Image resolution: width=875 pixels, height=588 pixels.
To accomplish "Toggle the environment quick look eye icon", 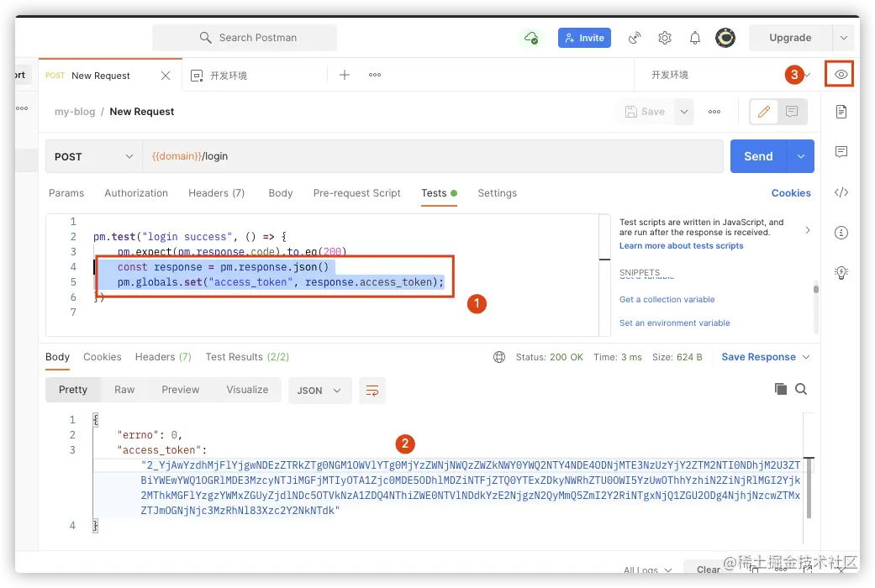I will tap(840, 74).
